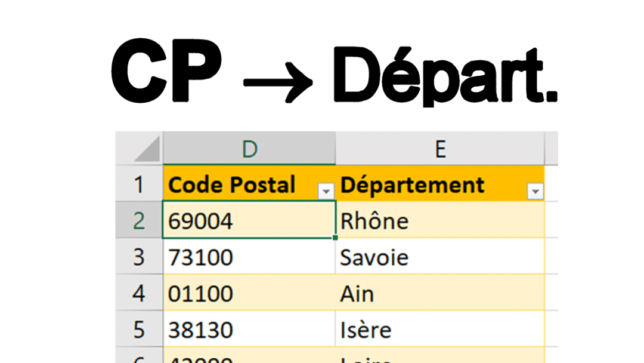Screen dimensions: 644x363
Task: Select row header 3
Action: 140,257
